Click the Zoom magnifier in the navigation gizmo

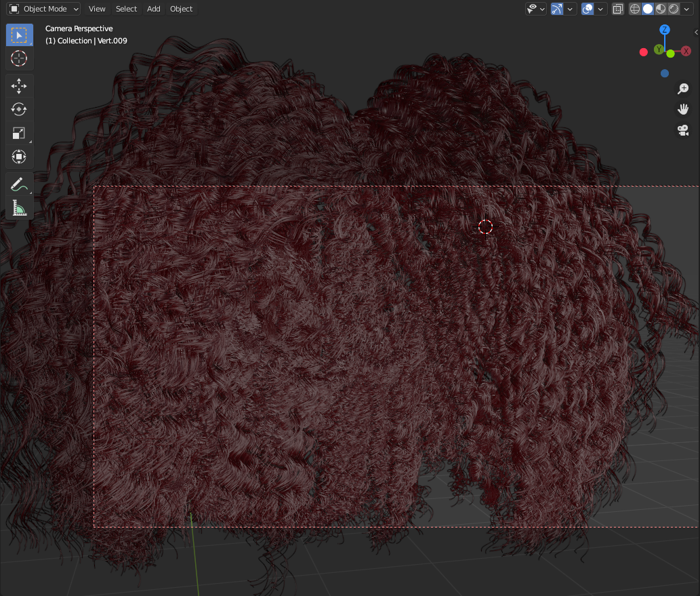click(683, 89)
